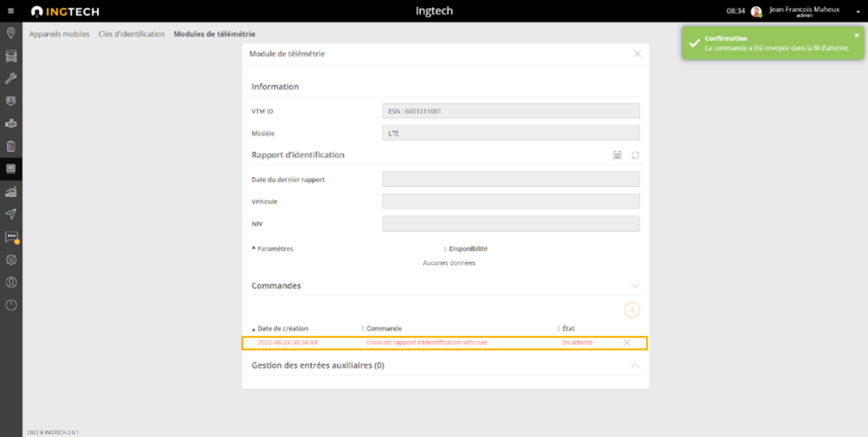868x437 pixels.
Task: Click the calendar icon beside Rapport d'identification
Action: click(617, 155)
